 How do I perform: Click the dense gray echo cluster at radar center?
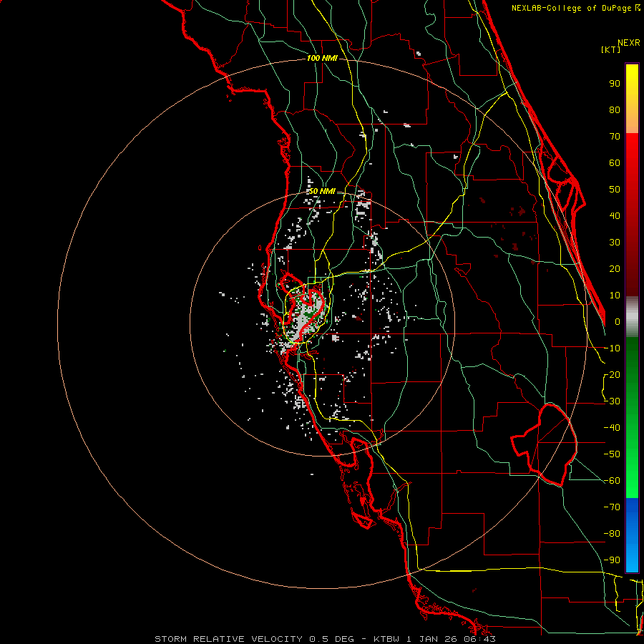pyautogui.click(x=305, y=317)
